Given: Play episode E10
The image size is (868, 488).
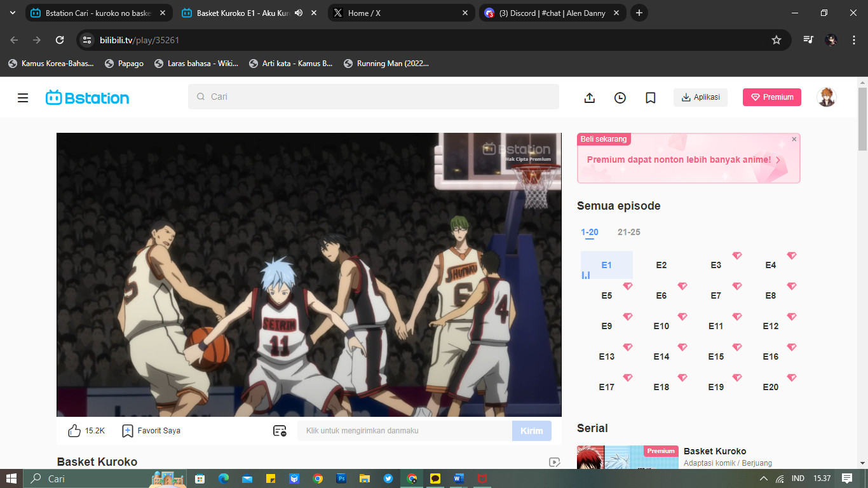Looking at the screenshot, I should [661, 326].
